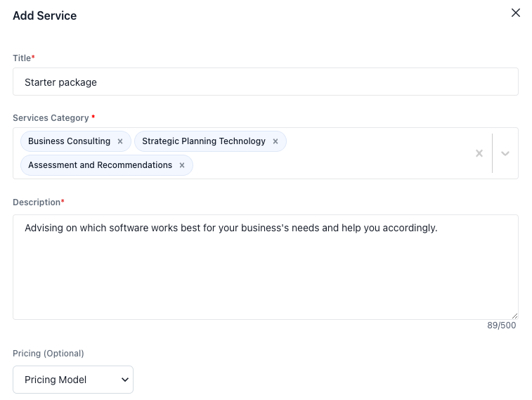Click the Assessment and Recommendations tag text
The width and height of the screenshot is (532, 400).
pyautogui.click(x=100, y=165)
